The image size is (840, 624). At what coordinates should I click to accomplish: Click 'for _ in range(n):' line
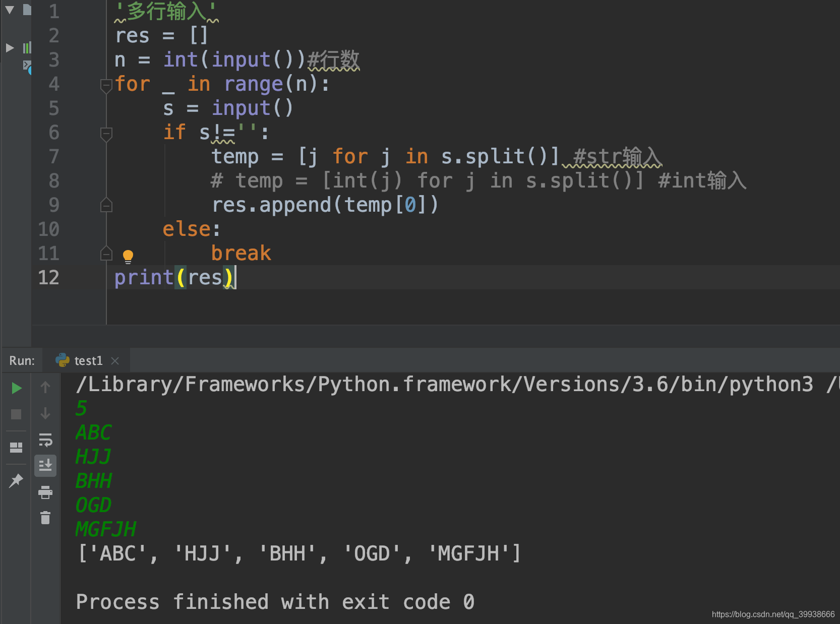pos(222,84)
